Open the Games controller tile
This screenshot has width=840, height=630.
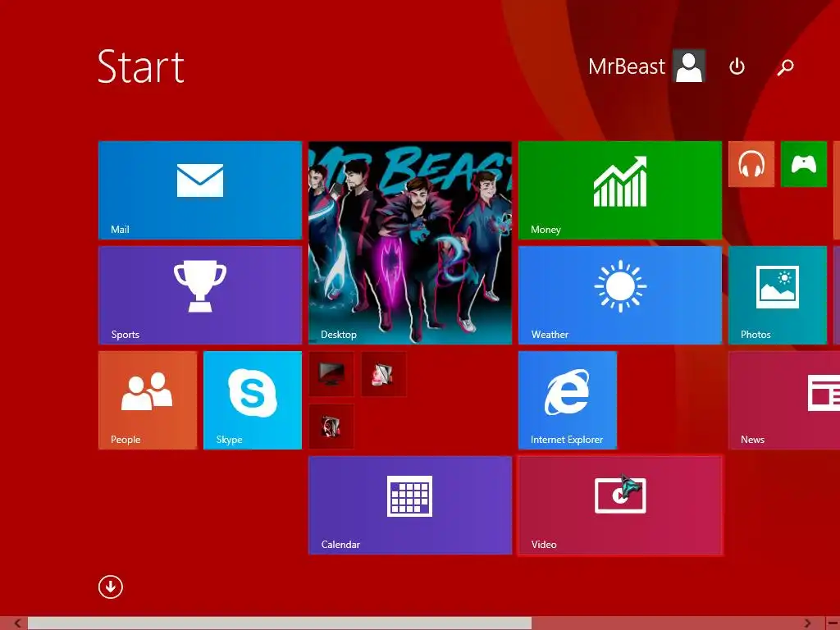click(x=804, y=164)
